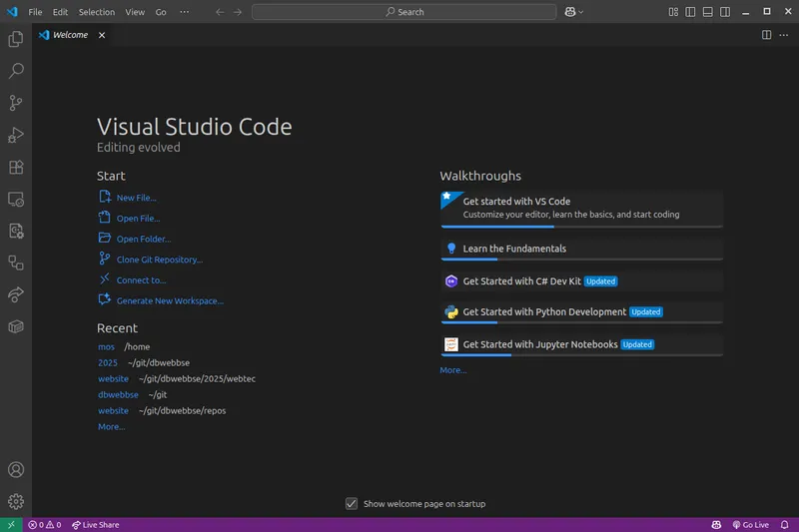Open the Remote Explorer view
The height and width of the screenshot is (532, 799).
16,200
